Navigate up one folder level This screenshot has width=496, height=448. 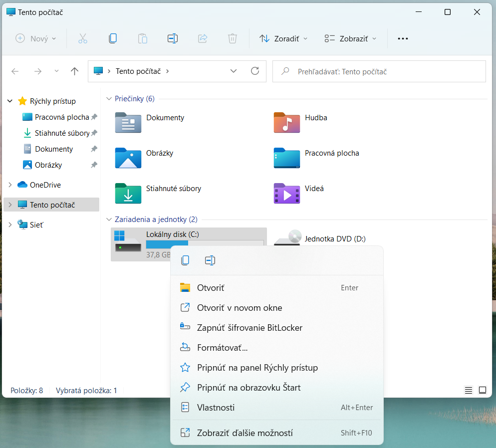(74, 71)
